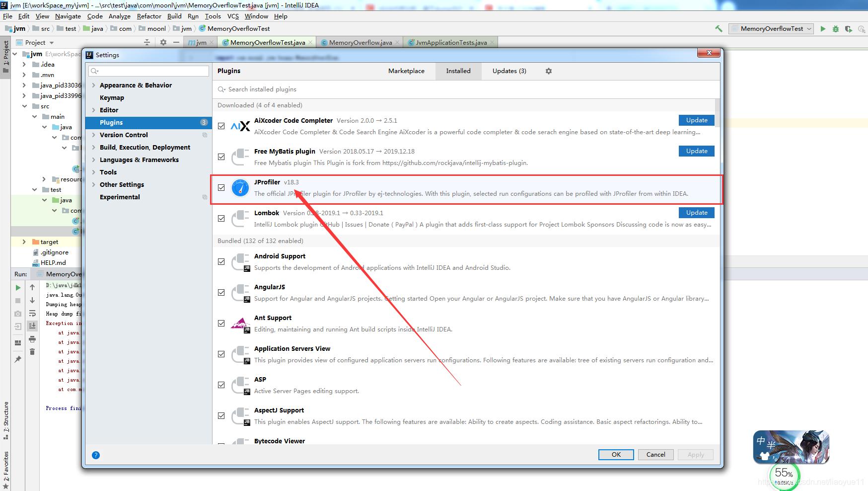Image resolution: width=868 pixels, height=491 pixels.
Task: Select HELP.md in Project tree
Action: (x=53, y=263)
